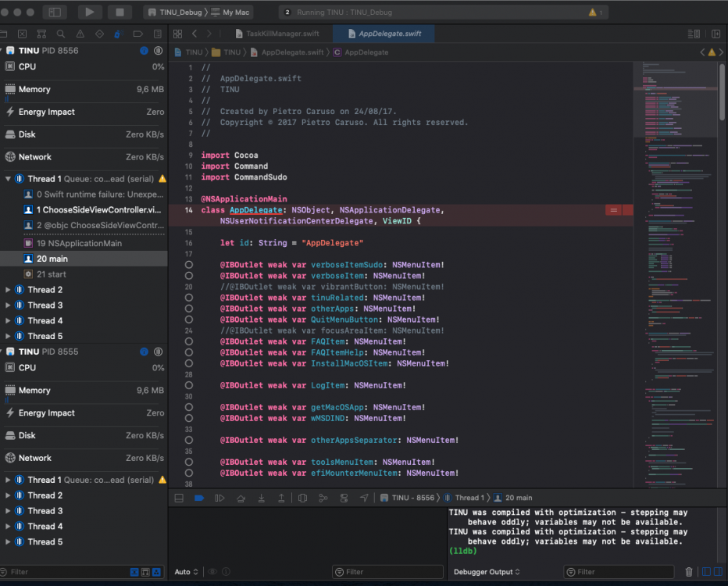Screen dimensions: 728x586
Task: Click the AppDelegate class name link
Action: [256, 210]
